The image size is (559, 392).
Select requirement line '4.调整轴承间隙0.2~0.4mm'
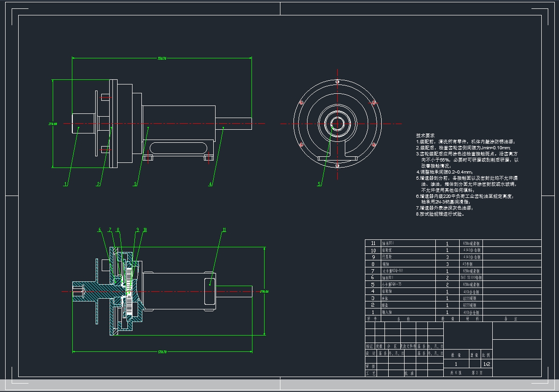pos(445,172)
